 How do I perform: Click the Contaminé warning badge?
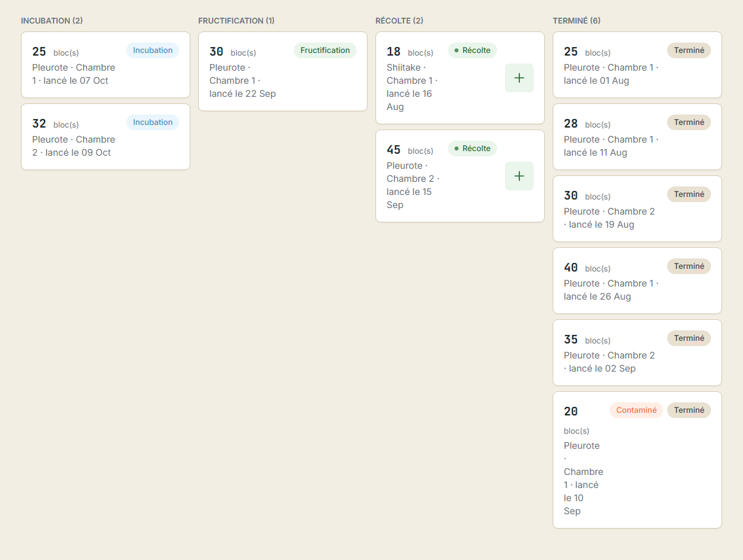636,410
